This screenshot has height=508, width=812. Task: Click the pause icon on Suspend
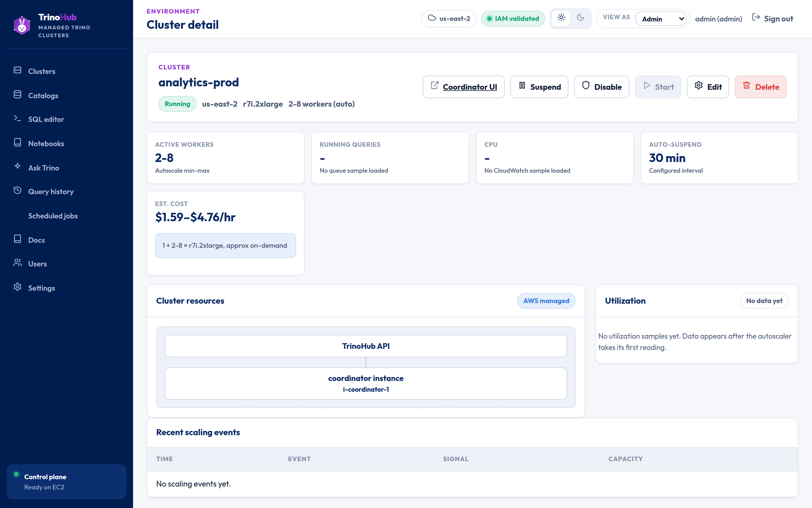(x=522, y=86)
